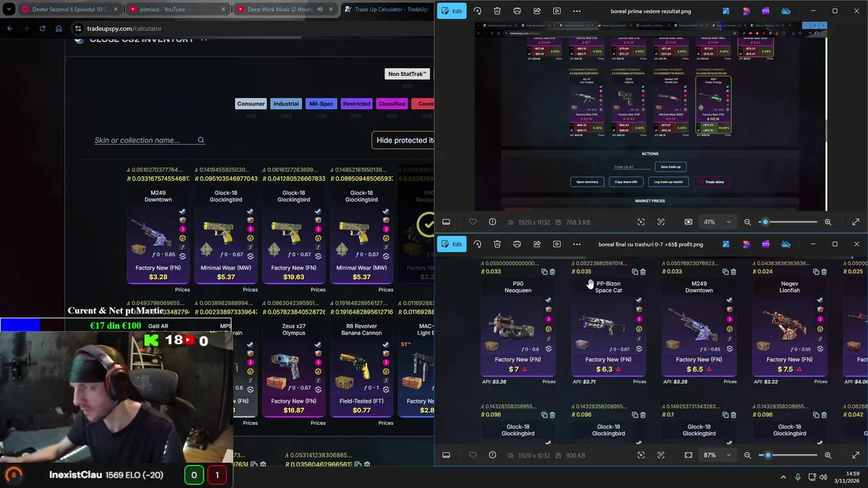
Task: Toggle the Industrial rarity filter
Action: click(285, 104)
